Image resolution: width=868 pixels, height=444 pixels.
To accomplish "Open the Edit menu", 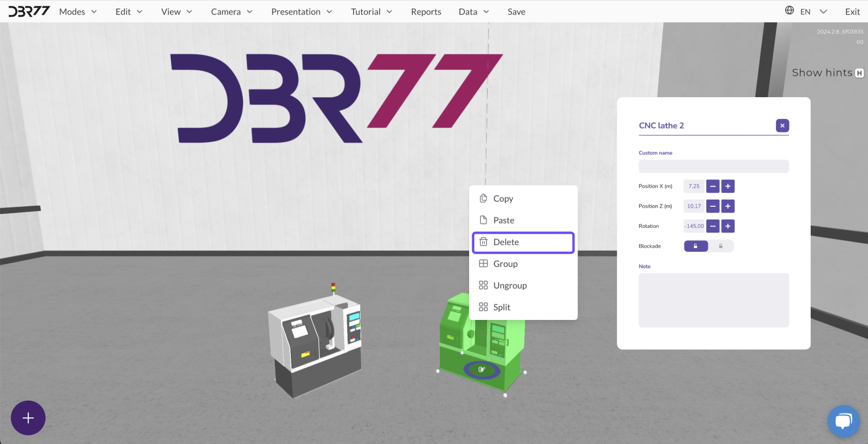I will pos(129,12).
